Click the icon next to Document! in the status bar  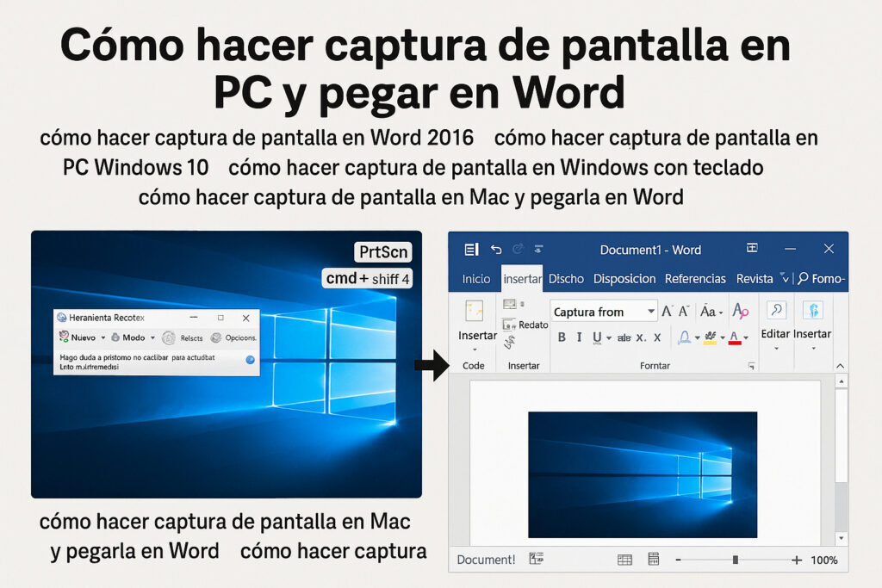536,558
